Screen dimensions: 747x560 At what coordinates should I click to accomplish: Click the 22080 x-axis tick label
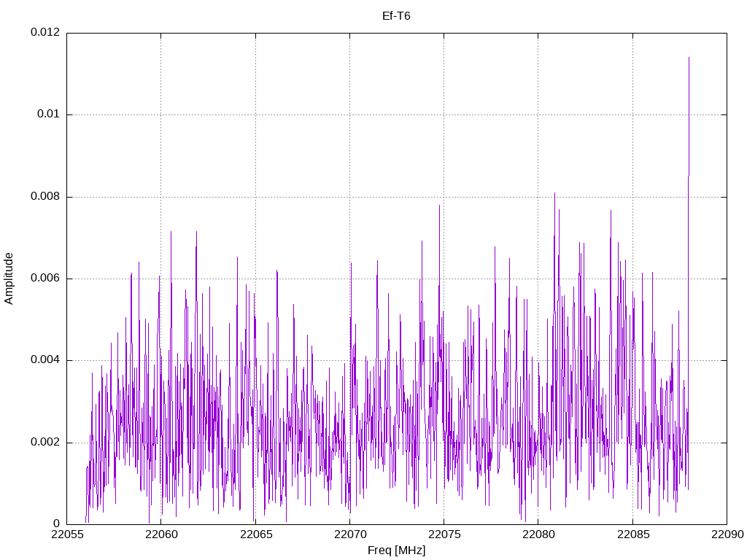pyautogui.click(x=538, y=534)
